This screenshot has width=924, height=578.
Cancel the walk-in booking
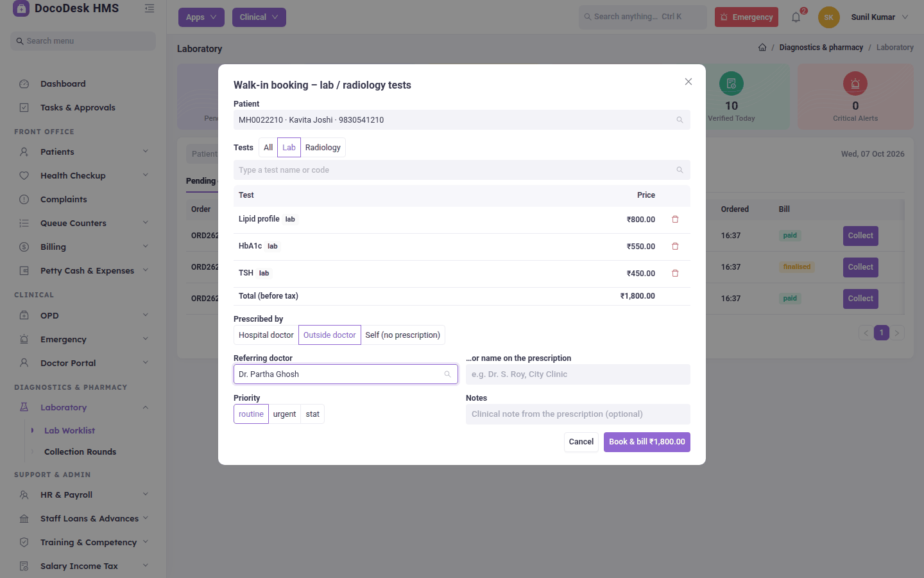(581, 442)
